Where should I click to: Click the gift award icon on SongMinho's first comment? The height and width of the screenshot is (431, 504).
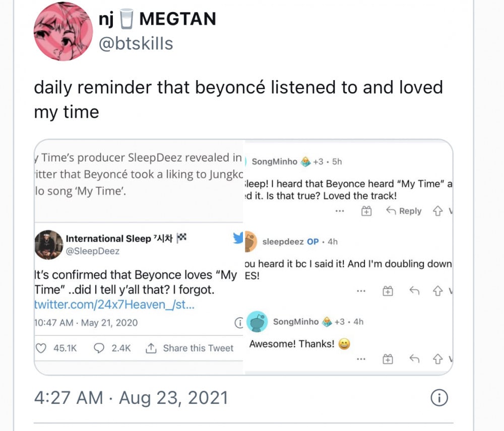coord(366,211)
